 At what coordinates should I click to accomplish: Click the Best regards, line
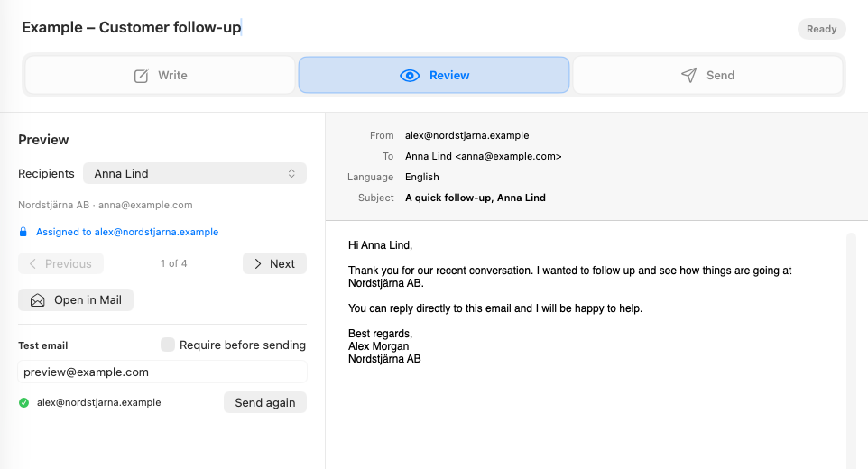(380, 334)
